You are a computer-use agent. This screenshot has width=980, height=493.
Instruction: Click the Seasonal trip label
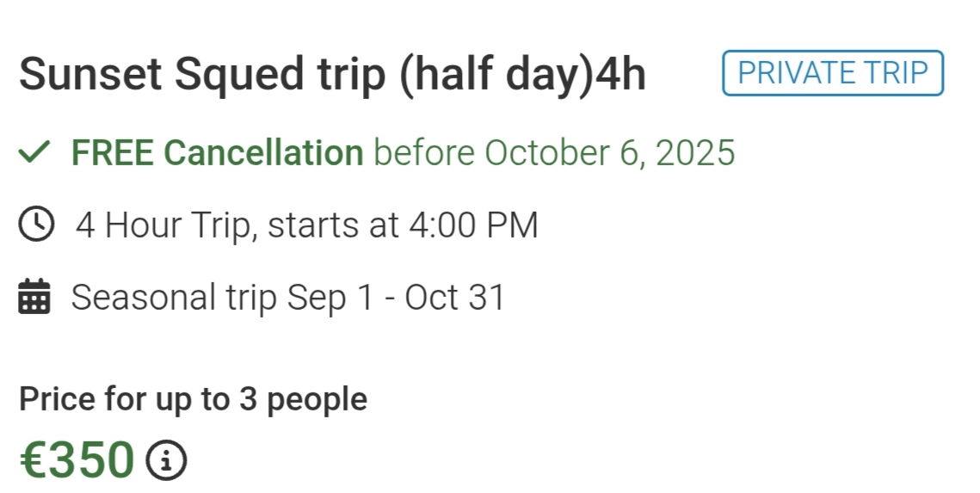(x=174, y=298)
